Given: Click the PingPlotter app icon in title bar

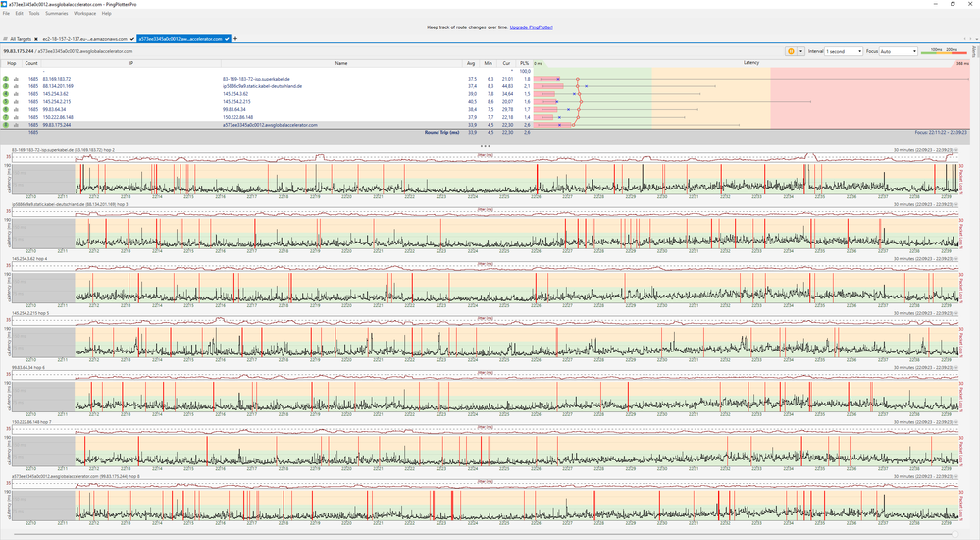Looking at the screenshot, I should (4, 4).
